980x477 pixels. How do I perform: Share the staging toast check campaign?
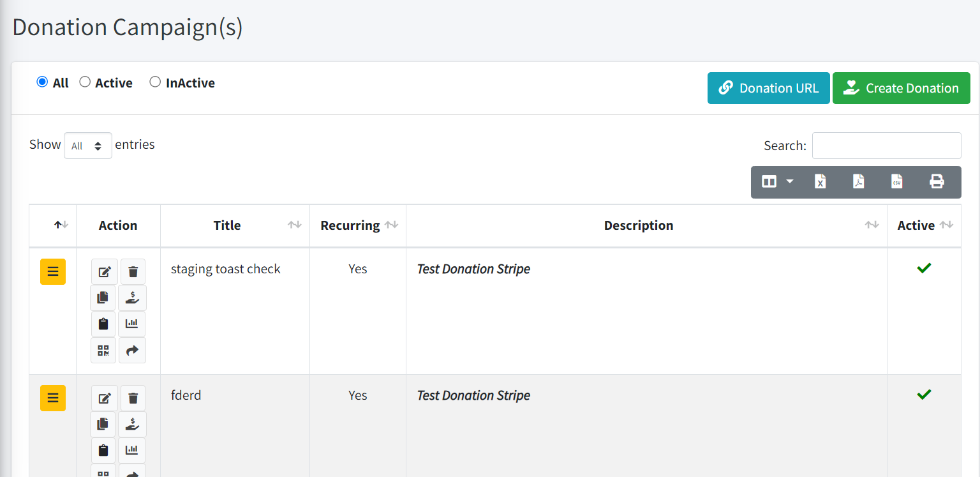(x=132, y=351)
